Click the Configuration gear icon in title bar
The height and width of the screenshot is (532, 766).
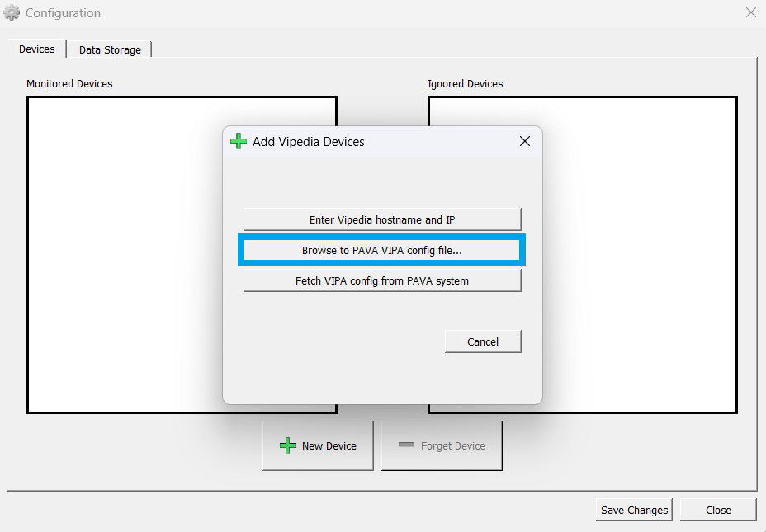(12, 12)
